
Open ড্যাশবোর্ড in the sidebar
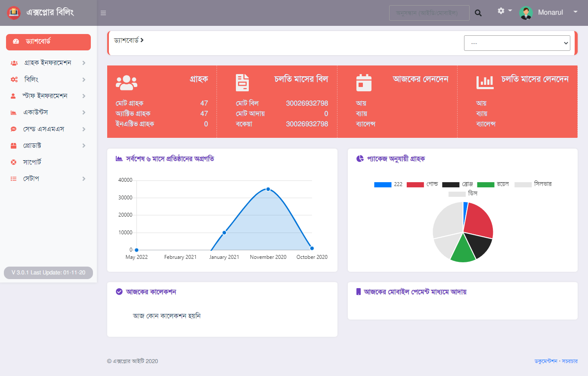tap(48, 42)
